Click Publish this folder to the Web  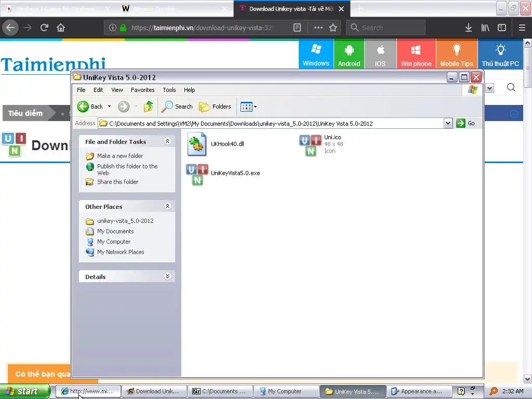127,169
